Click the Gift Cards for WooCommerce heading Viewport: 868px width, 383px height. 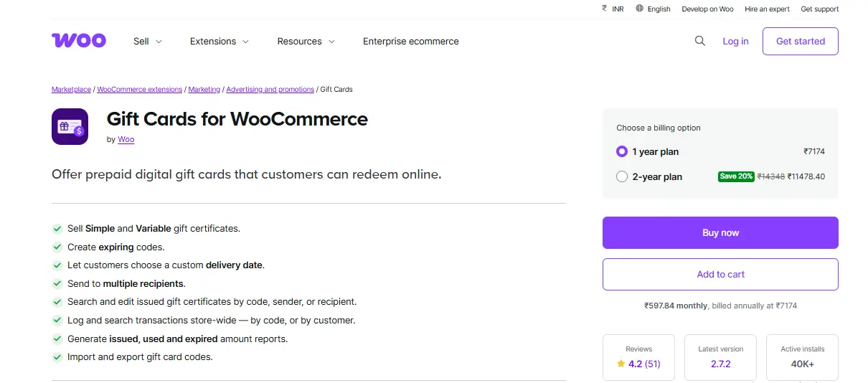(237, 119)
